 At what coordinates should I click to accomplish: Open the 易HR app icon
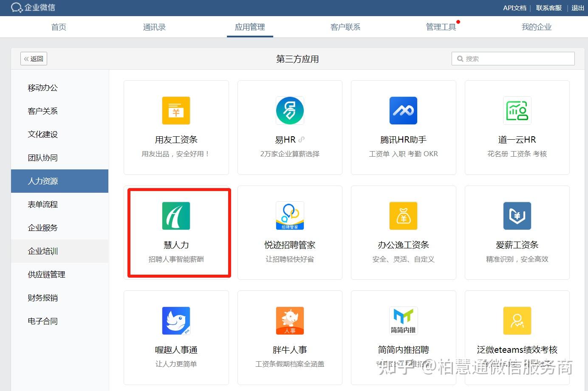pos(290,110)
